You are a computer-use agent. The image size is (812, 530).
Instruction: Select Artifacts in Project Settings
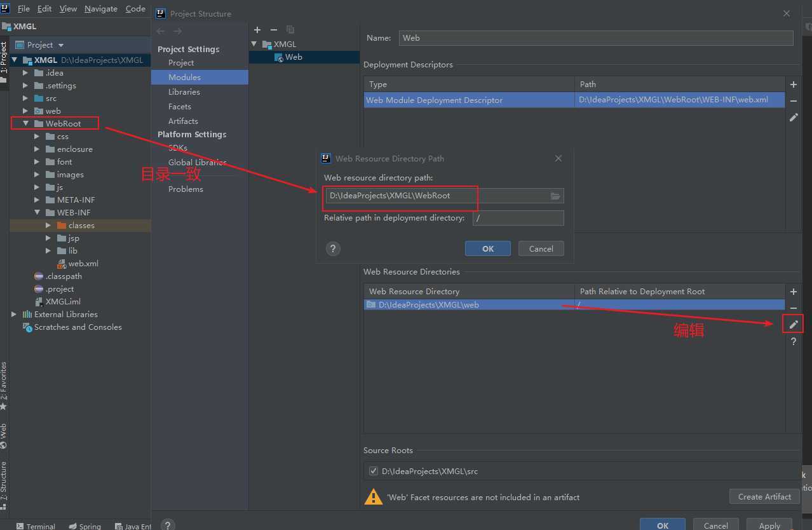point(183,121)
